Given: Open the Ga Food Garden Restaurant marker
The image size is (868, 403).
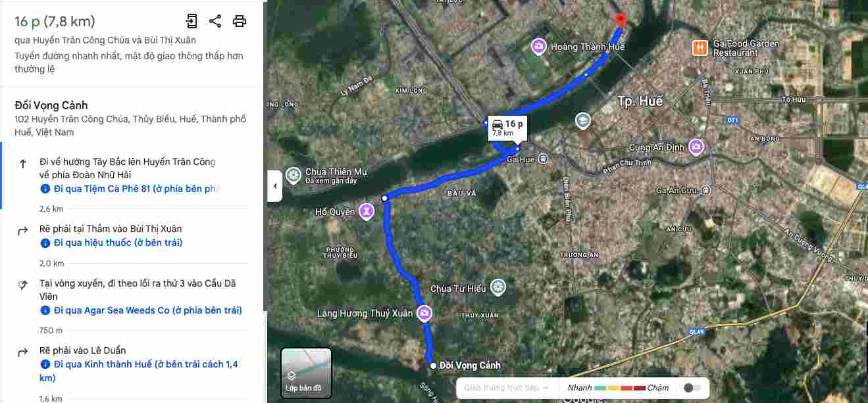Looking at the screenshot, I should click(699, 47).
